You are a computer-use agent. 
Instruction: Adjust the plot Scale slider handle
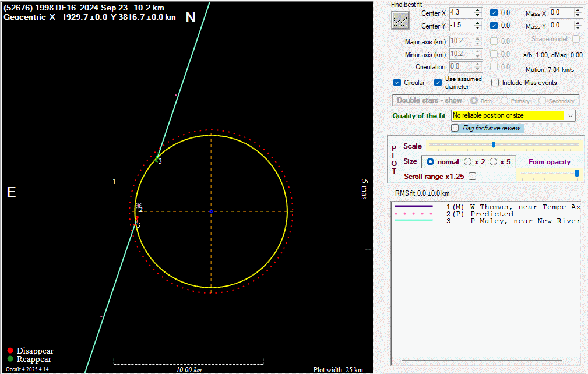click(x=494, y=144)
